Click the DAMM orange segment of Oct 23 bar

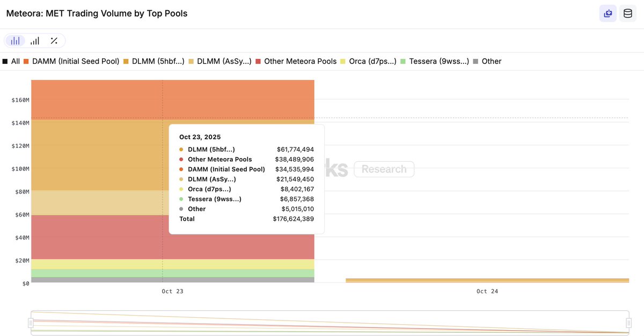tap(97, 99)
